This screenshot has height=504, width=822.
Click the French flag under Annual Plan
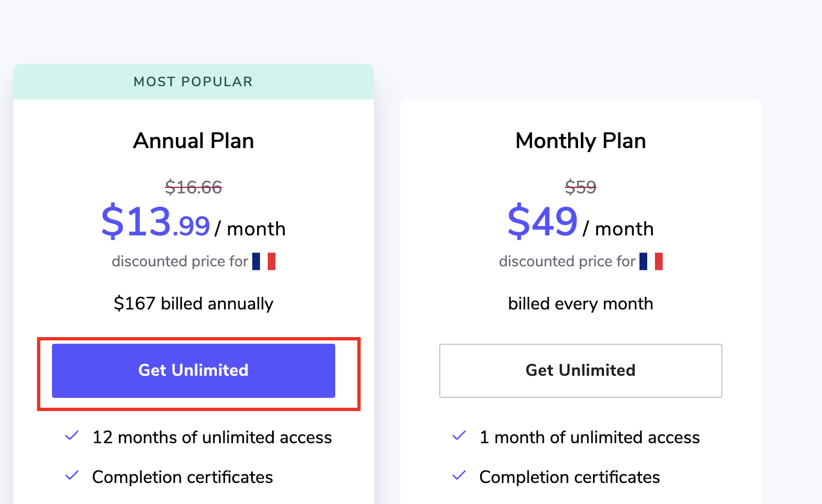(264, 261)
